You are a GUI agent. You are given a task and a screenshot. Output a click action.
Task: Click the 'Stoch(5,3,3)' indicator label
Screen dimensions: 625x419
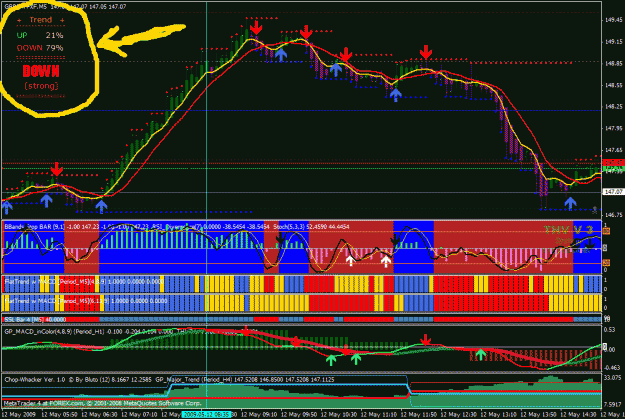290,226
